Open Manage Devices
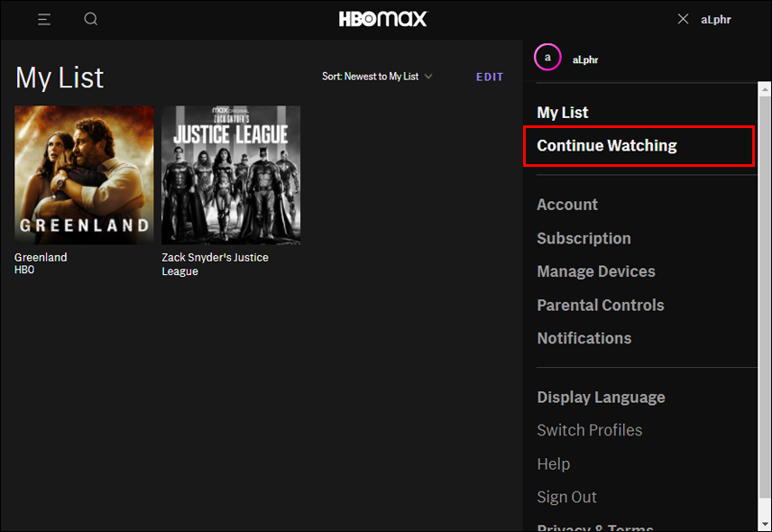This screenshot has height=532, width=772. pos(596,271)
